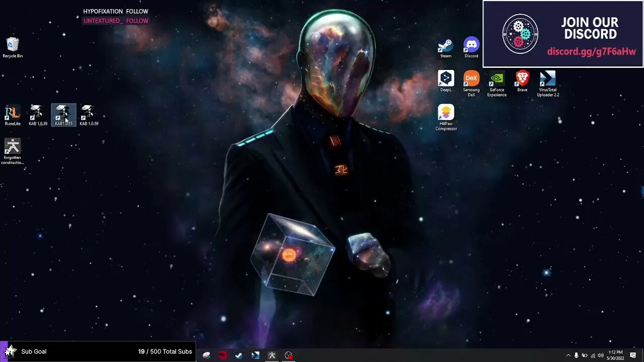Select the Samsung DeX desktop shortcut
Viewport: 644px width, 362px height.
(471, 83)
